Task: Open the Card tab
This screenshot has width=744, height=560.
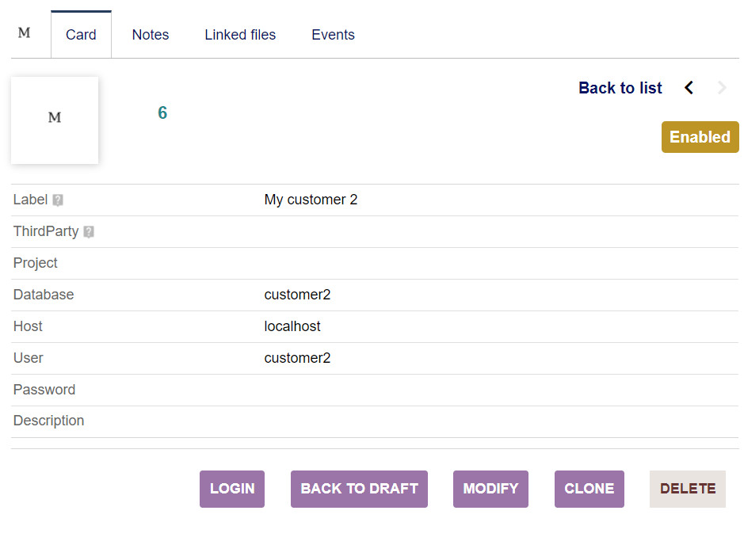Action: pos(81,35)
